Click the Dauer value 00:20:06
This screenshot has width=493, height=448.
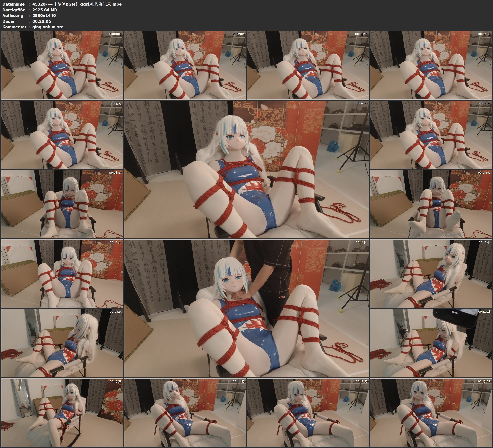coord(42,21)
